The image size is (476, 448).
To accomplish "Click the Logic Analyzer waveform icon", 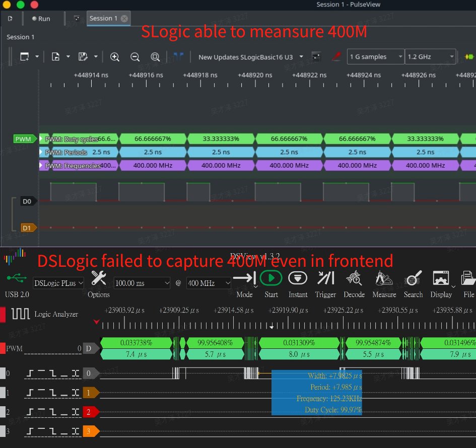I will (21, 314).
